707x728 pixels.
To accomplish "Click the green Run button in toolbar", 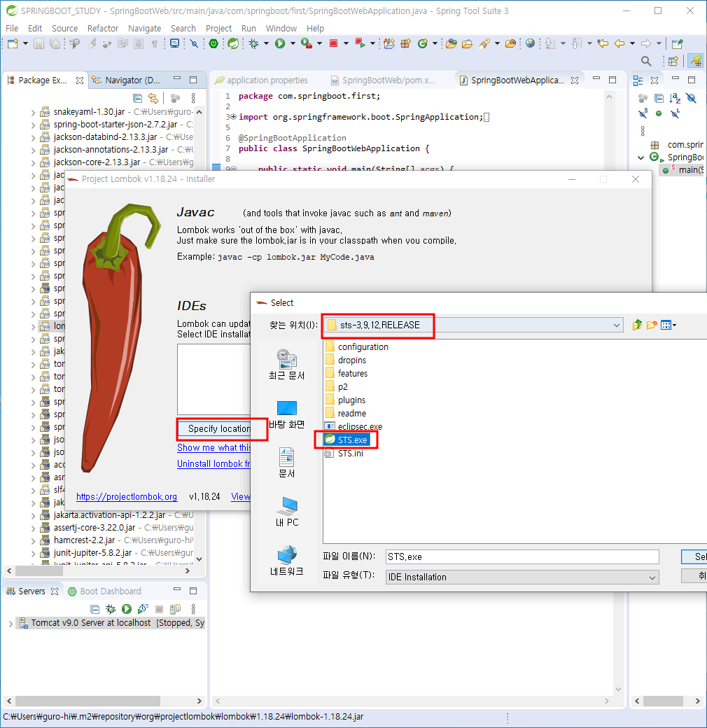I will 280,43.
